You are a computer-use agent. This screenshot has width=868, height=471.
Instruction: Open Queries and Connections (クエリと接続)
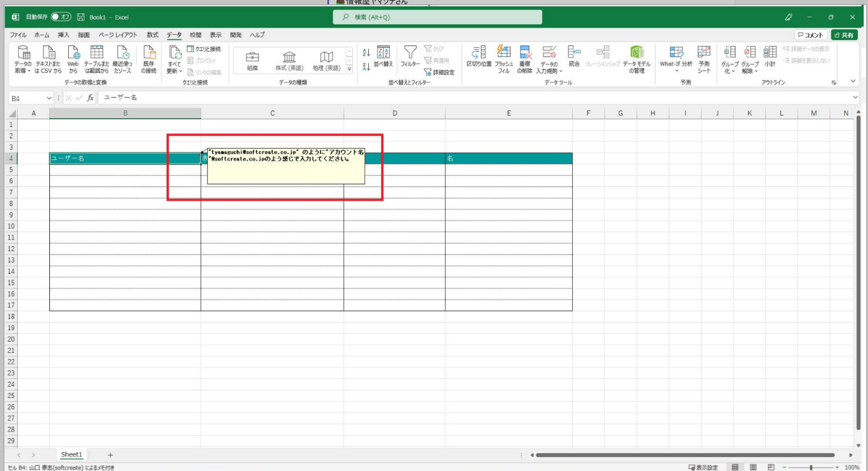tap(204, 49)
